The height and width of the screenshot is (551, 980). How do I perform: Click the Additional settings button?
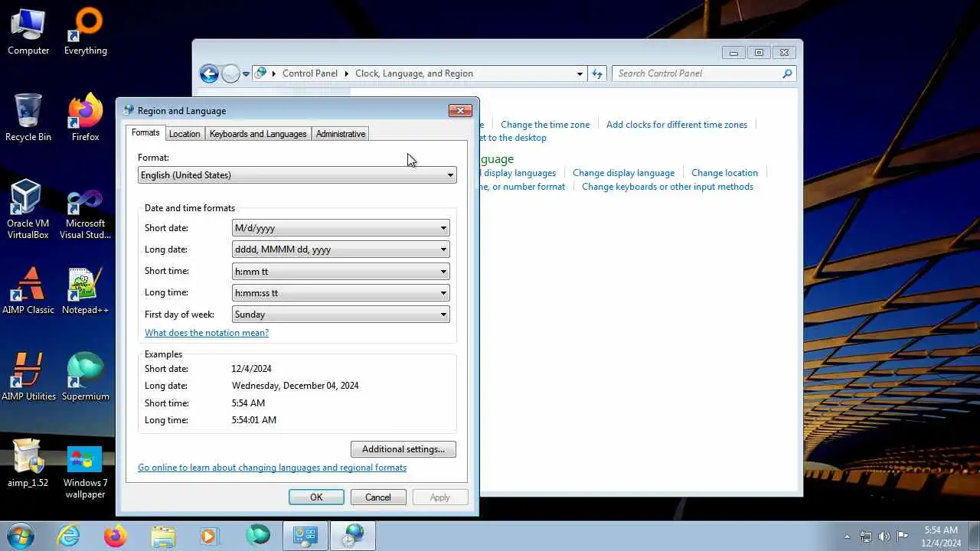[x=403, y=449]
